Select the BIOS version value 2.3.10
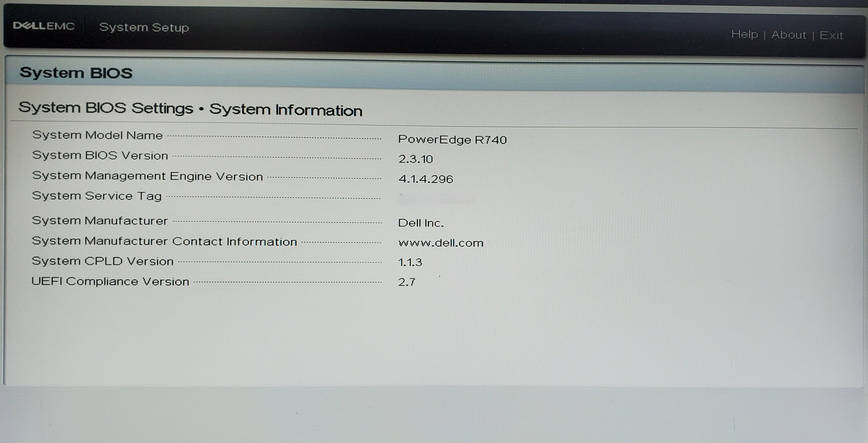 [415, 159]
